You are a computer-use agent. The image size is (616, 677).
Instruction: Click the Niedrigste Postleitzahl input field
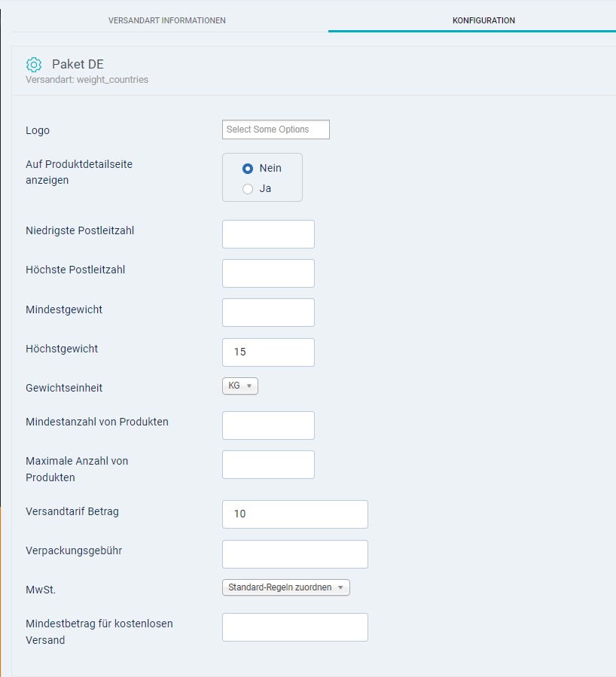(x=268, y=234)
